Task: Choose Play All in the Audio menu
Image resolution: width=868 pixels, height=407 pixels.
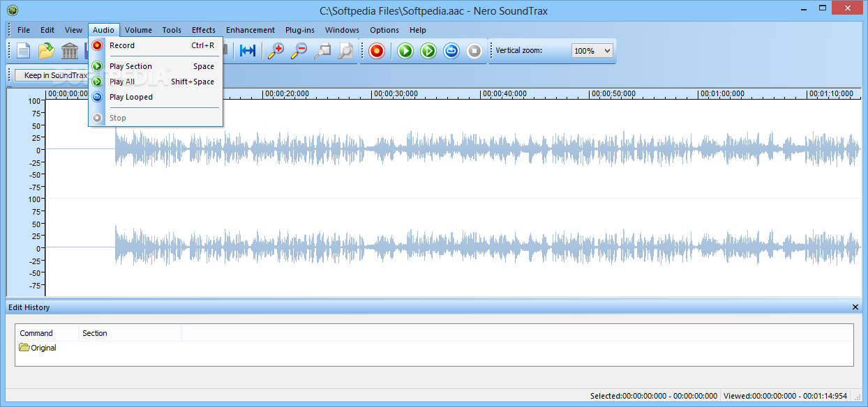Action: tap(156, 82)
